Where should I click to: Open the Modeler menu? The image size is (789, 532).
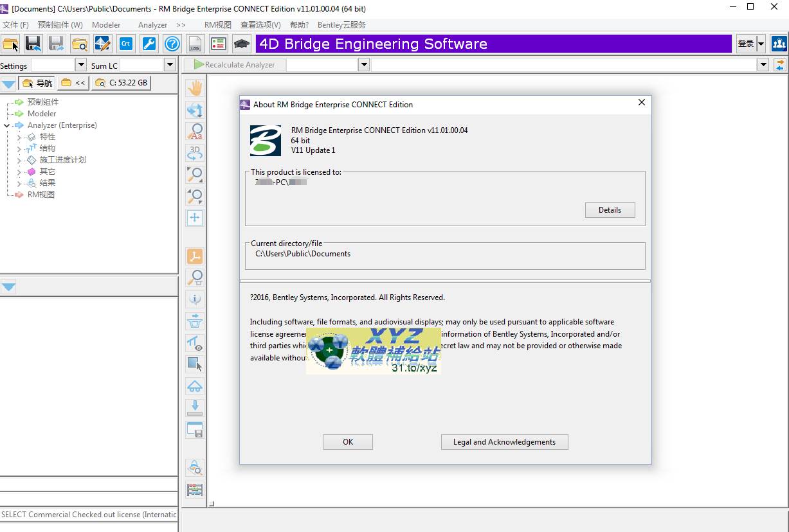pos(106,25)
